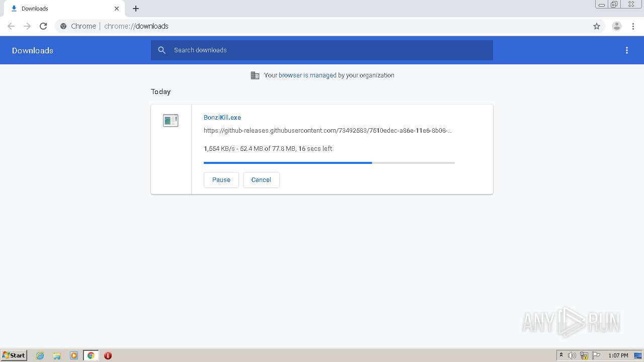This screenshot has height=362, width=644.
Task: Click the Search downloads field
Action: point(322,50)
